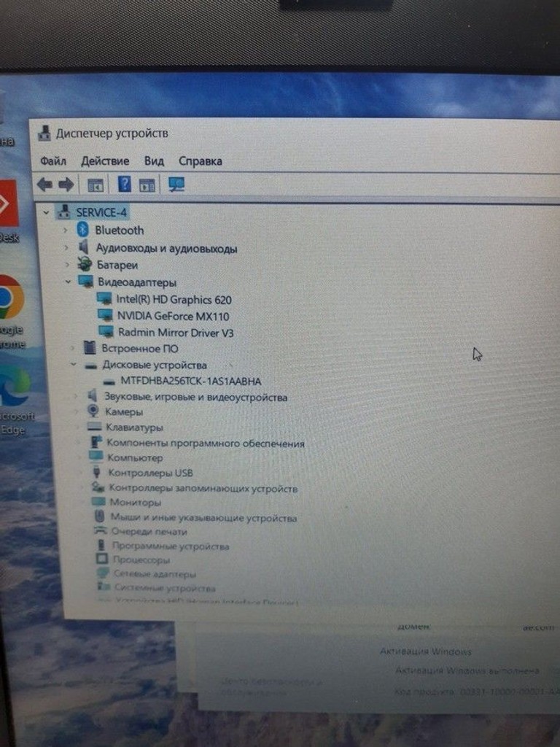Expand the Батареи category
This screenshot has width=560, height=747.
(67, 265)
